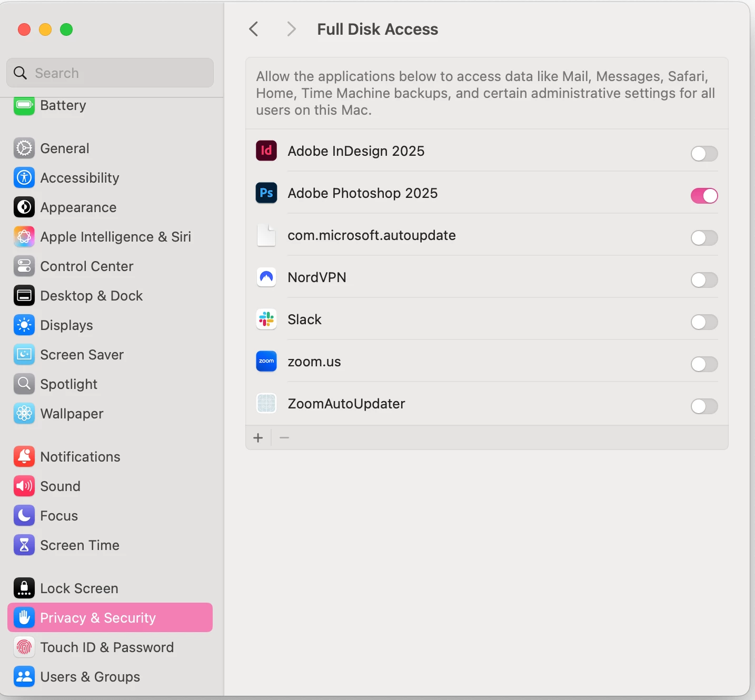
Task: Click the Screen Time hourglass icon
Action: [x=24, y=545]
